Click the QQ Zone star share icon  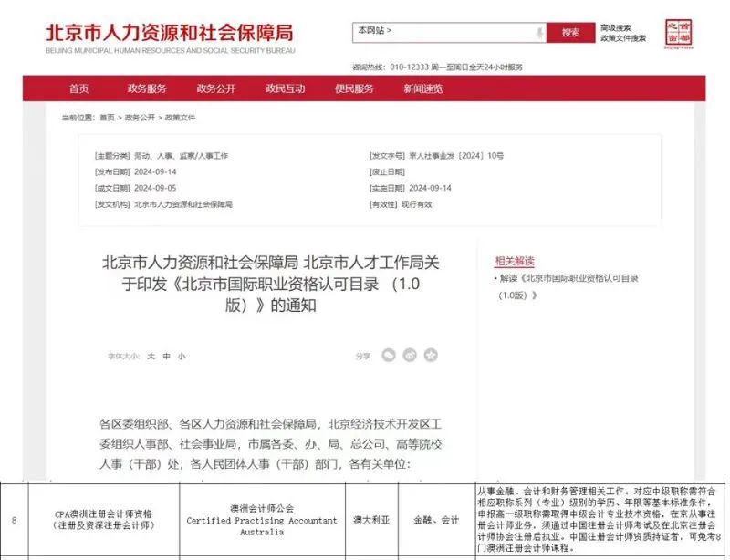[x=431, y=356]
